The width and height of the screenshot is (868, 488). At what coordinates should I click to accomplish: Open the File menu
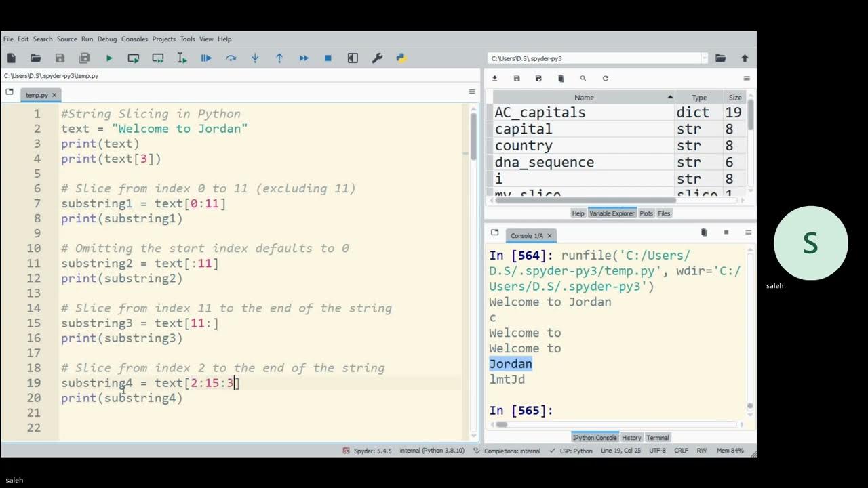[8, 39]
